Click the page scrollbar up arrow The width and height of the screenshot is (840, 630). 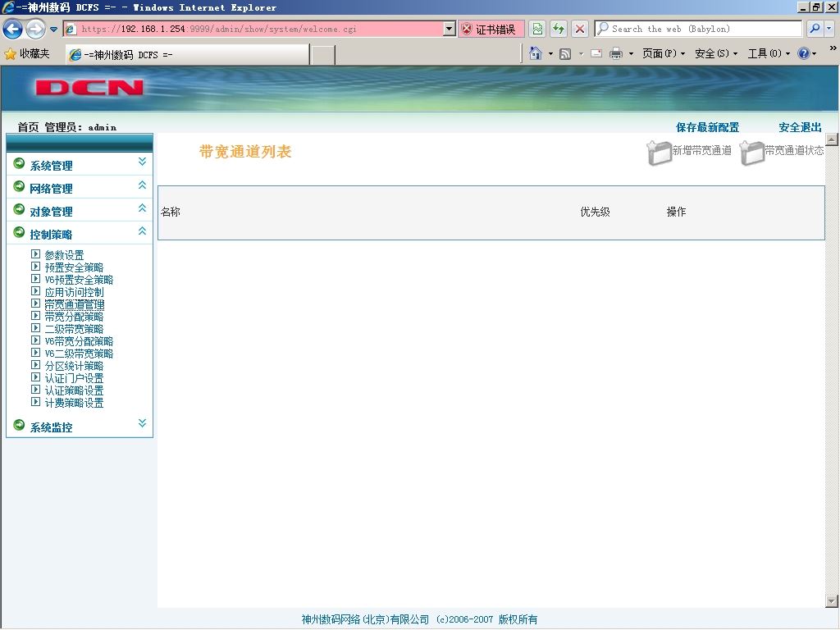click(x=832, y=139)
